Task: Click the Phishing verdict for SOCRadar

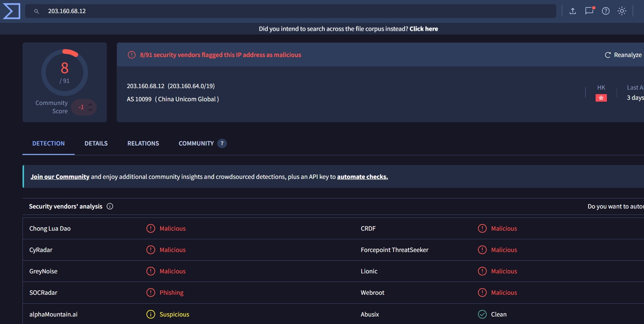Action: (x=171, y=292)
